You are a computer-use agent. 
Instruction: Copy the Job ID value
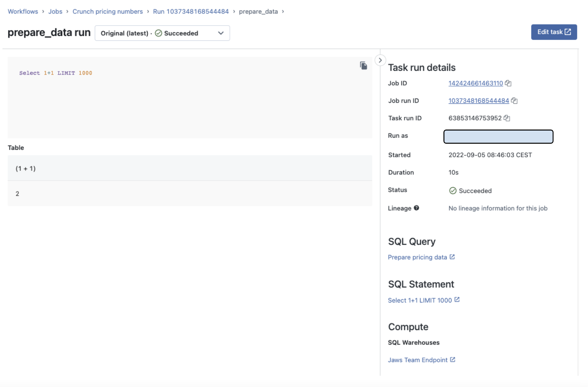[508, 83]
